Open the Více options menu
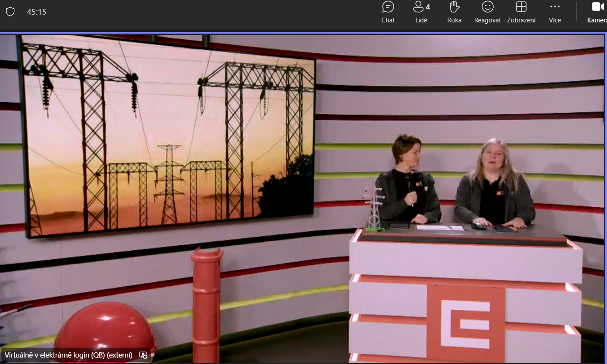Screen dimensions: 607x364 click(555, 12)
